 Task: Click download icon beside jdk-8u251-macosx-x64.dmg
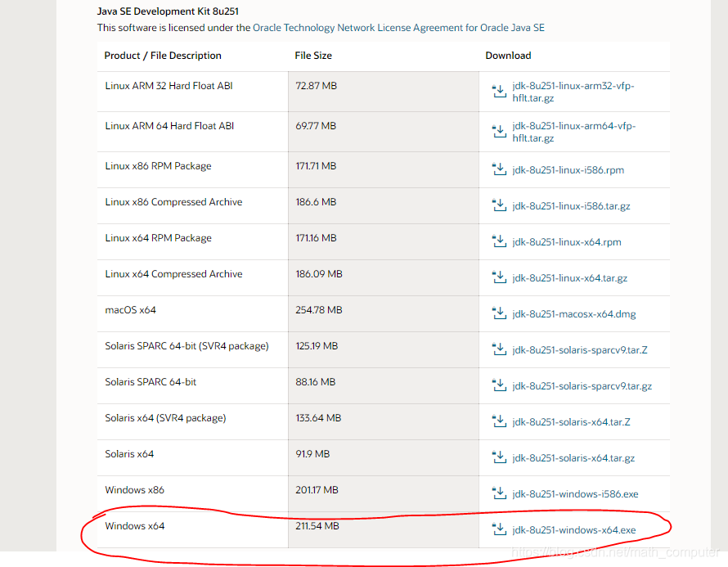click(x=499, y=313)
